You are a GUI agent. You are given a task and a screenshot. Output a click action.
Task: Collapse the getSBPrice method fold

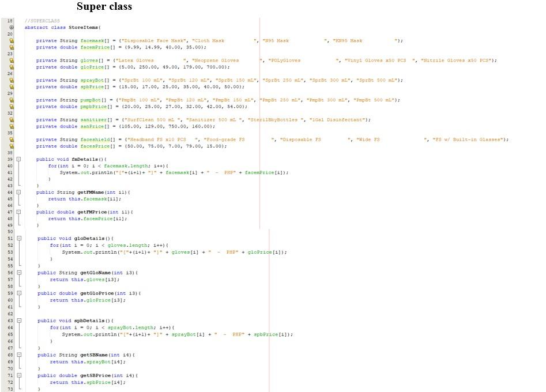tap(19, 375)
